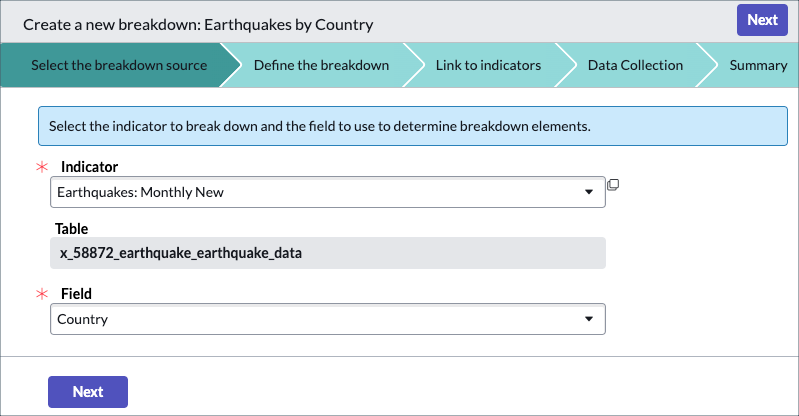This screenshot has height=416, width=799.
Task: Click the Field label text
Action: tap(76, 294)
